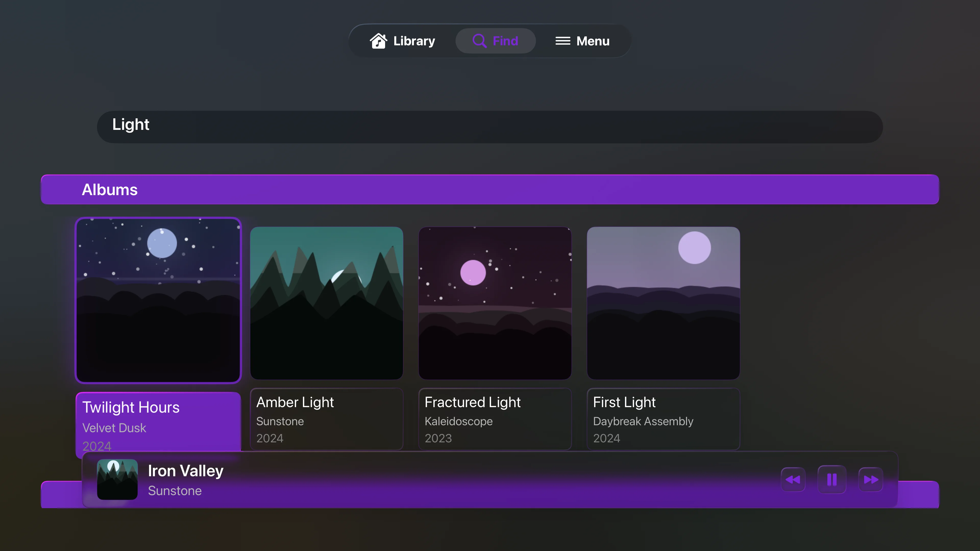The height and width of the screenshot is (551, 980).
Task: Open the hamburger Menu icon
Action: [563, 41]
